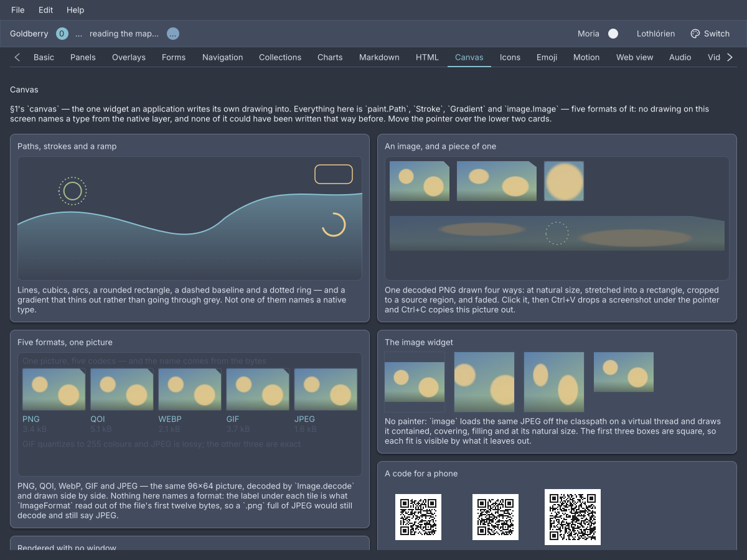Select the Audio tab
Screen dimensions: 747x560
680,57
